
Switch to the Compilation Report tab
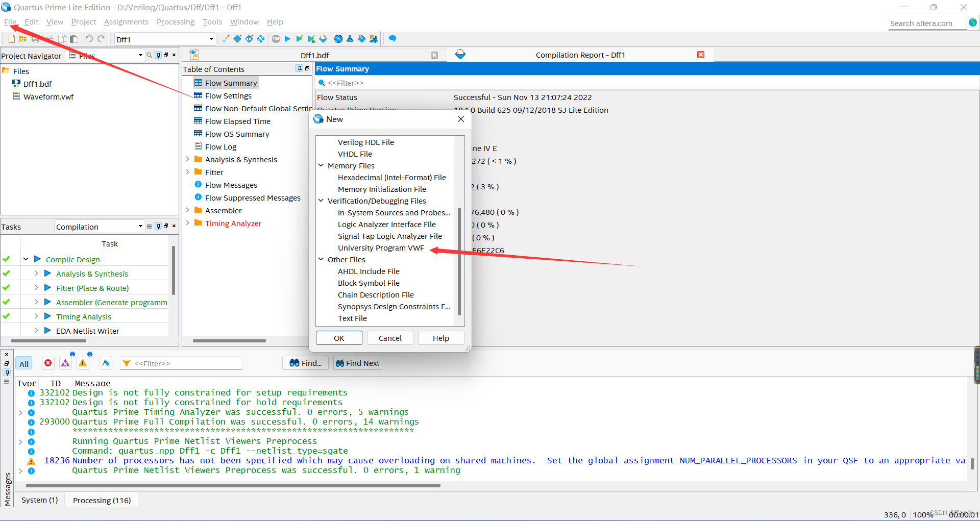click(x=580, y=55)
